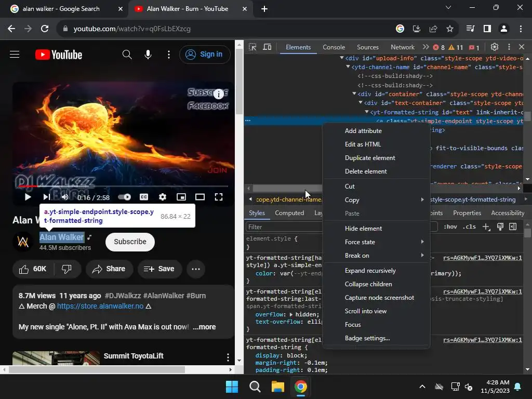Open the Force state submenu
Image resolution: width=532 pixels, height=399 pixels.
(376, 242)
